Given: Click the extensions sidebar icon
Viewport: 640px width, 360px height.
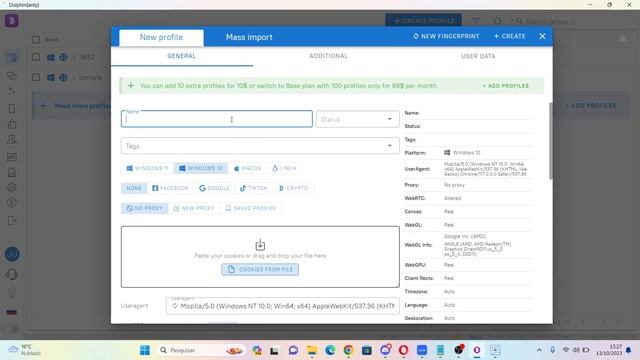Looking at the screenshot, I should coord(12,124).
